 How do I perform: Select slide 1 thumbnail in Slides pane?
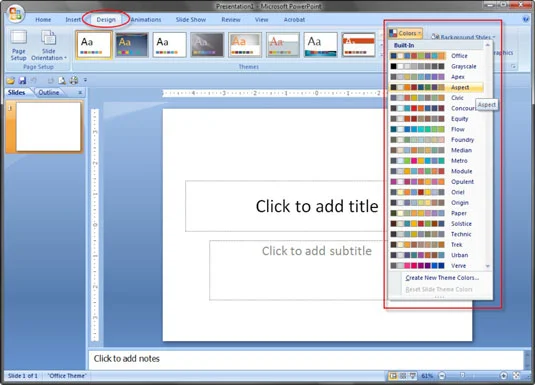(48, 127)
